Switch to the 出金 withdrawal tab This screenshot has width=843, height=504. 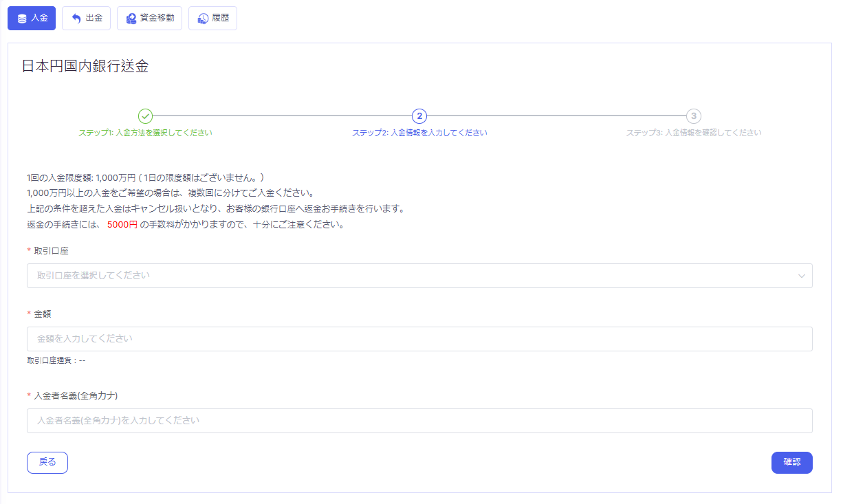[86, 19]
